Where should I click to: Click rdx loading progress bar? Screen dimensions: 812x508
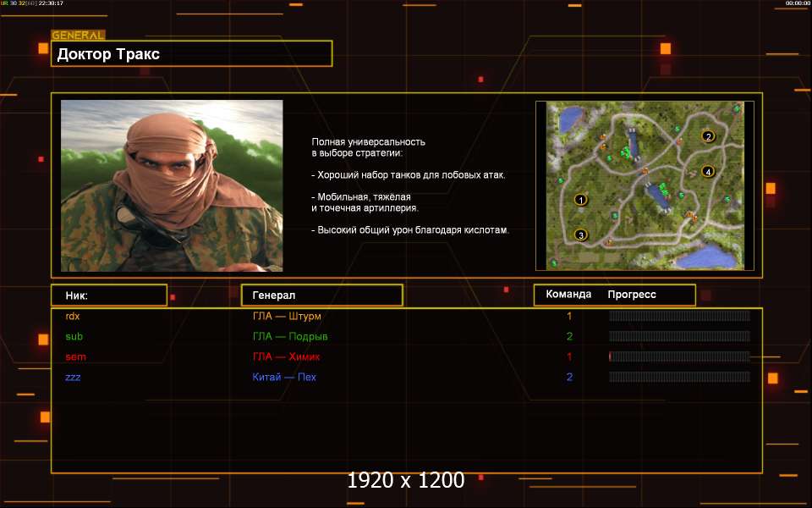point(679,316)
